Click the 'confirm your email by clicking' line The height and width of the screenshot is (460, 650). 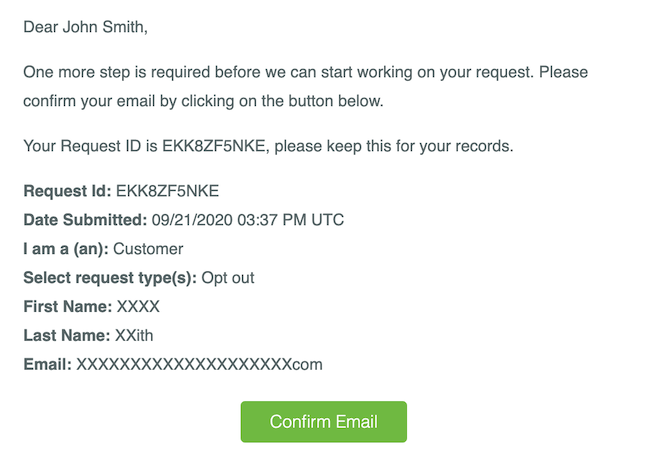(203, 101)
